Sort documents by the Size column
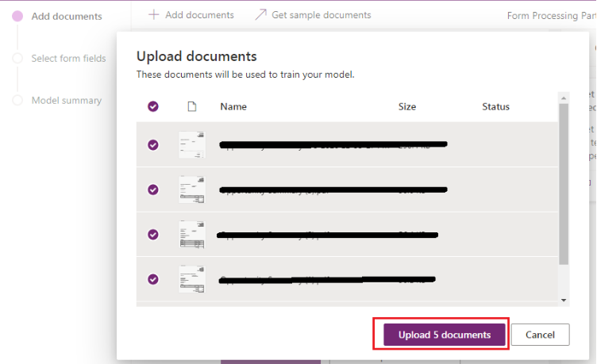Screen dimensions: 597x364 407,106
